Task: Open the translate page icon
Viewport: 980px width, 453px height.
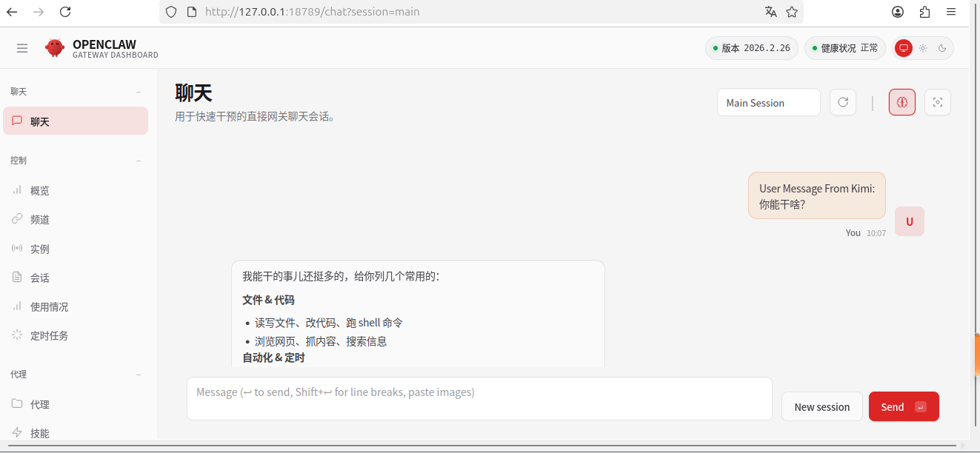Action: coord(771,12)
